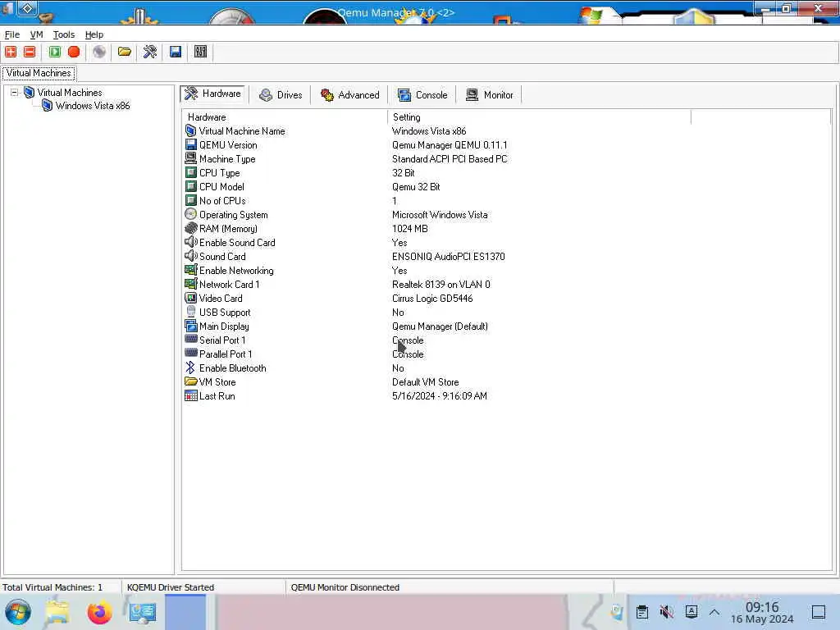Click the Setting column header
This screenshot has width=840, height=630.
pos(539,116)
